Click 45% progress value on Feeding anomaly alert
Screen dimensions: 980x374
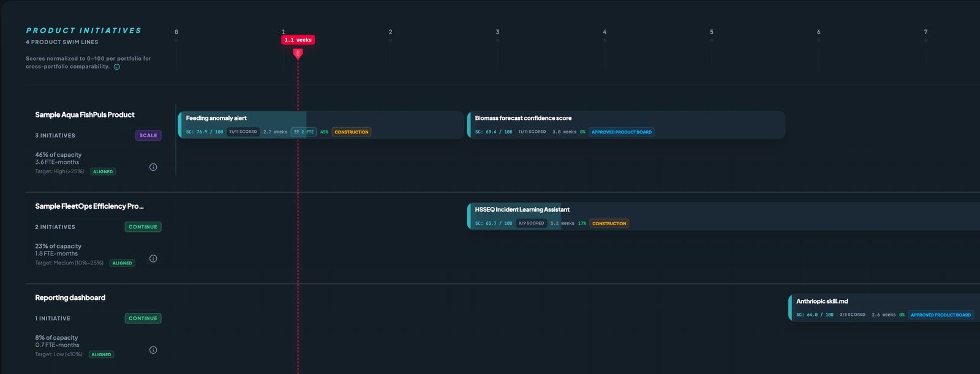tap(324, 132)
